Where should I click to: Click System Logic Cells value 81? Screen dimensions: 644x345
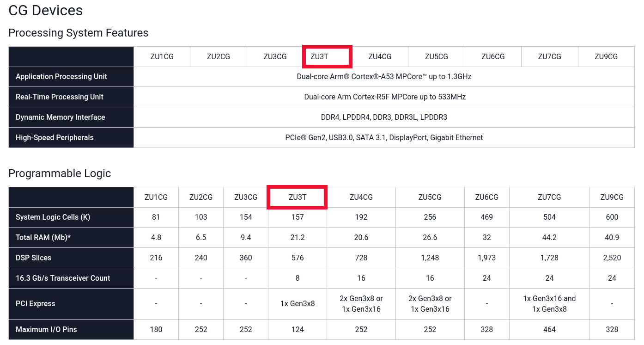pyautogui.click(x=156, y=217)
